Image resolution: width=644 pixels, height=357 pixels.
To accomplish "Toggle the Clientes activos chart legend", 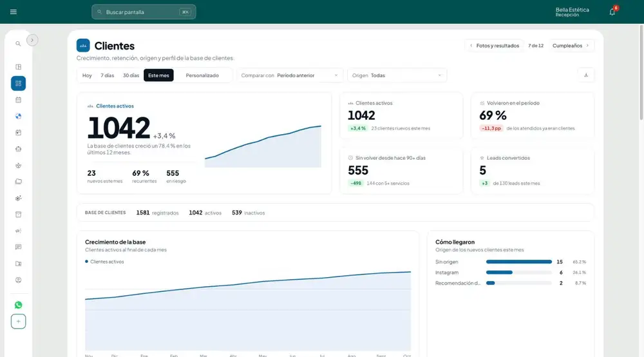I will (104, 262).
